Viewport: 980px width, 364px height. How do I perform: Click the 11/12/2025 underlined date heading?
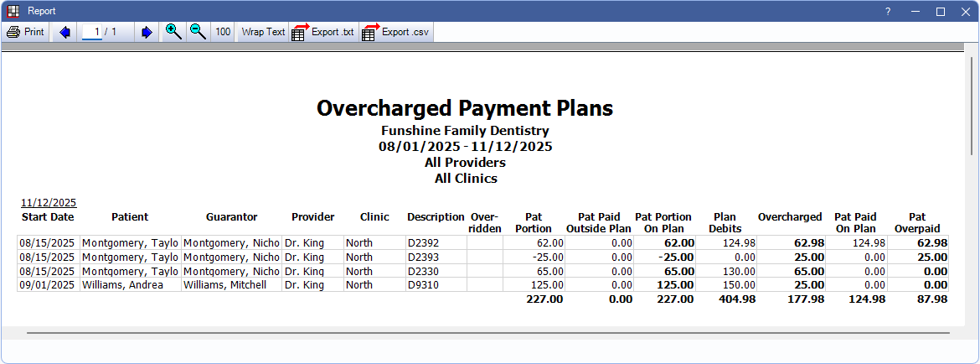click(x=49, y=202)
